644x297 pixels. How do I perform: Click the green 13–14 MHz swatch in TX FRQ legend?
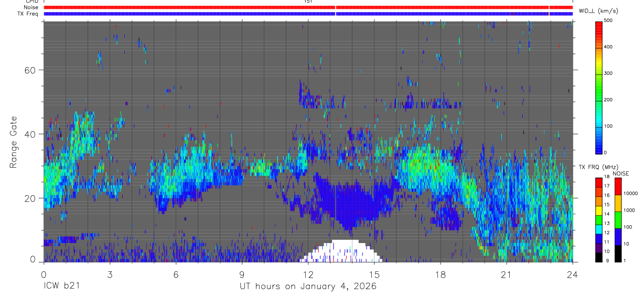(x=599, y=220)
